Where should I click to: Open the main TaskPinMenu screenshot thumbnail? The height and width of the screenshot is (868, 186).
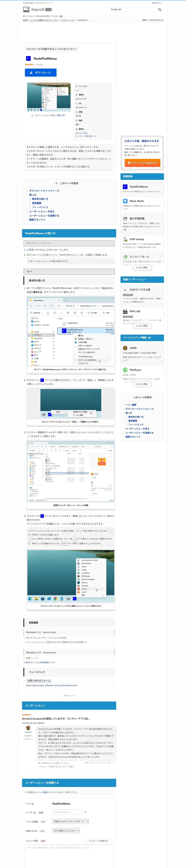49,97
